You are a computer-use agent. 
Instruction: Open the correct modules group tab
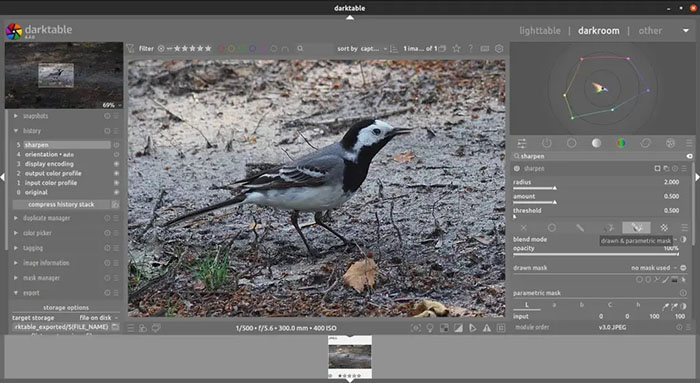click(646, 143)
